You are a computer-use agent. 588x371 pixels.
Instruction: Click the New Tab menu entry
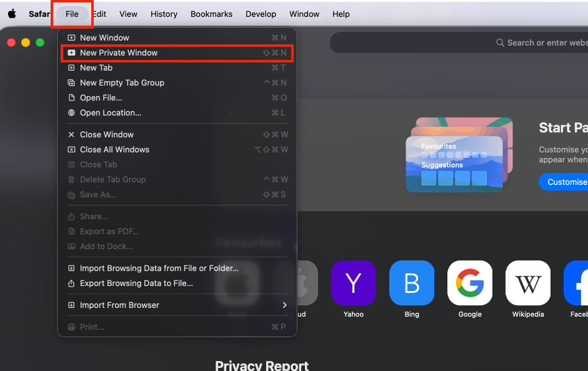coord(96,67)
